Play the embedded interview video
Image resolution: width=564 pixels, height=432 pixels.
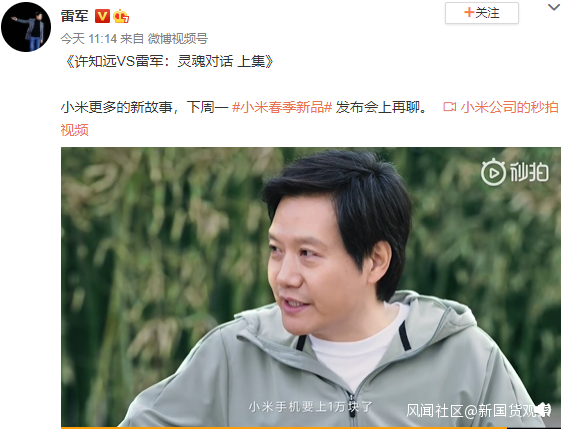click(x=310, y=287)
